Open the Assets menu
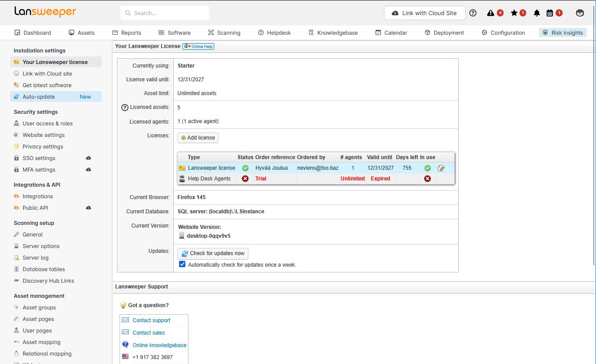 coord(82,32)
